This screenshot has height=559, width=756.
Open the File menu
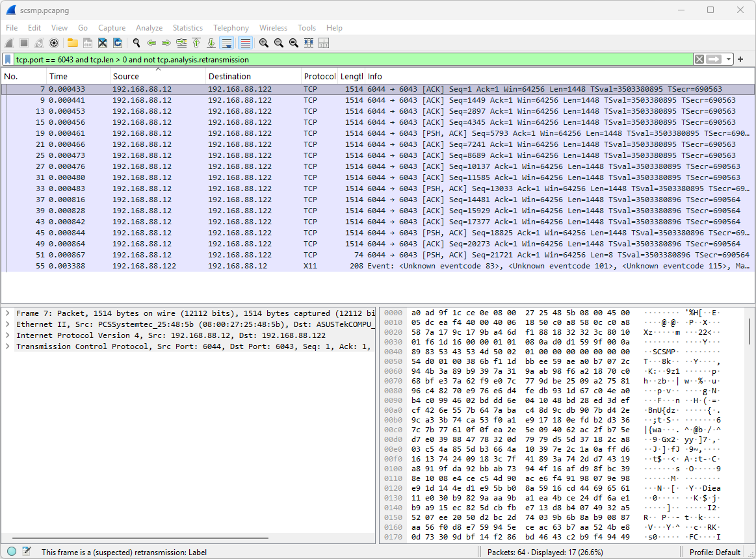12,28
